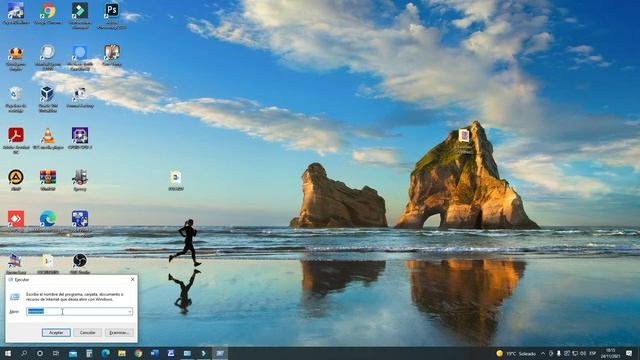Open the notification center icon
This screenshot has height=360, width=640.
pyautogui.click(x=629, y=353)
